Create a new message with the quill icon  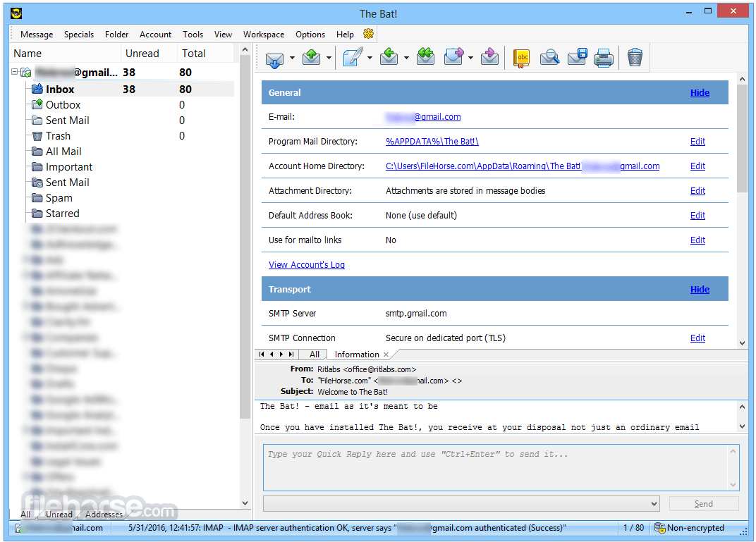click(x=353, y=57)
